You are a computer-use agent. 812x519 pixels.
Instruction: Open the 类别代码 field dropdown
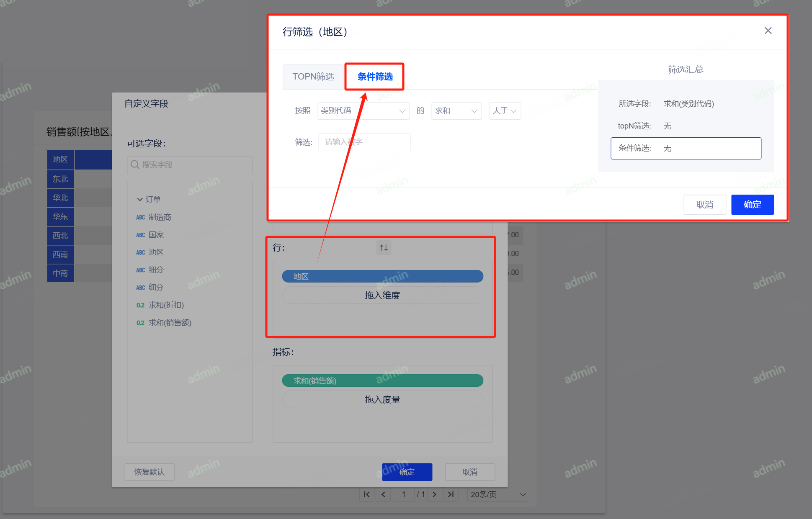pyautogui.click(x=363, y=111)
